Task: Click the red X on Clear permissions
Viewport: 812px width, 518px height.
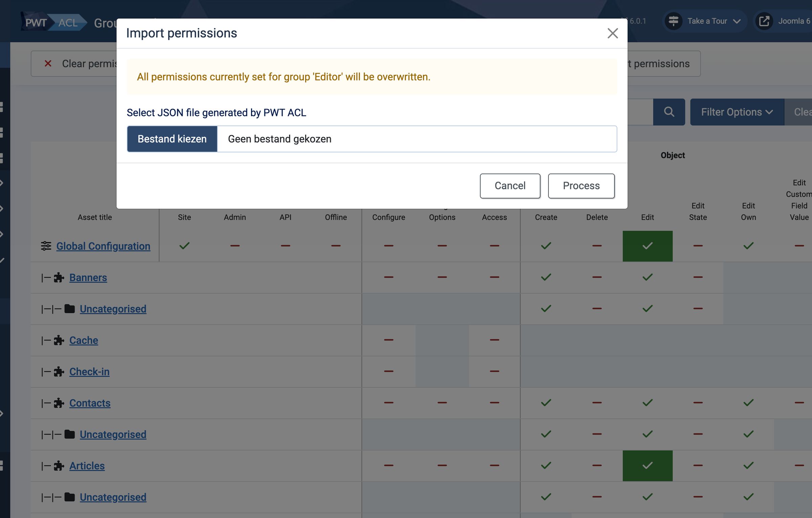Action: (48, 64)
